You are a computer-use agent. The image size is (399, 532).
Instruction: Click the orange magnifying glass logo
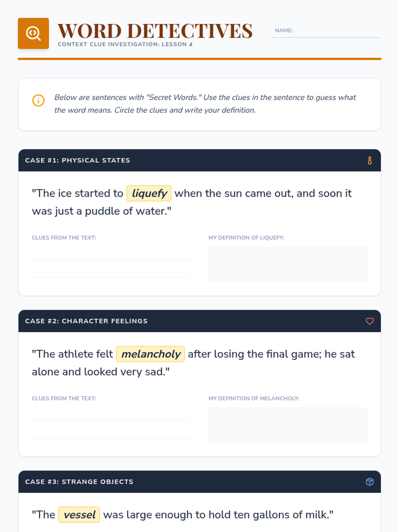pyautogui.click(x=33, y=33)
